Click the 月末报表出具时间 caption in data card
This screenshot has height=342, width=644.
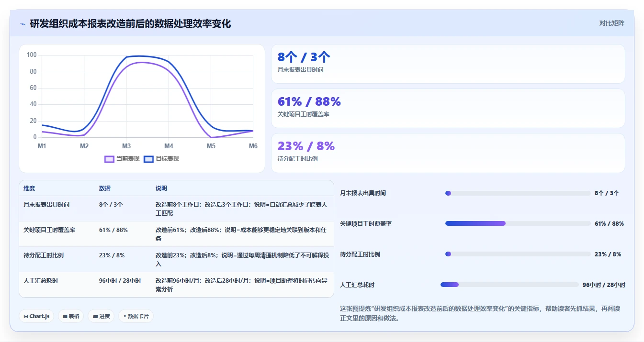(300, 70)
